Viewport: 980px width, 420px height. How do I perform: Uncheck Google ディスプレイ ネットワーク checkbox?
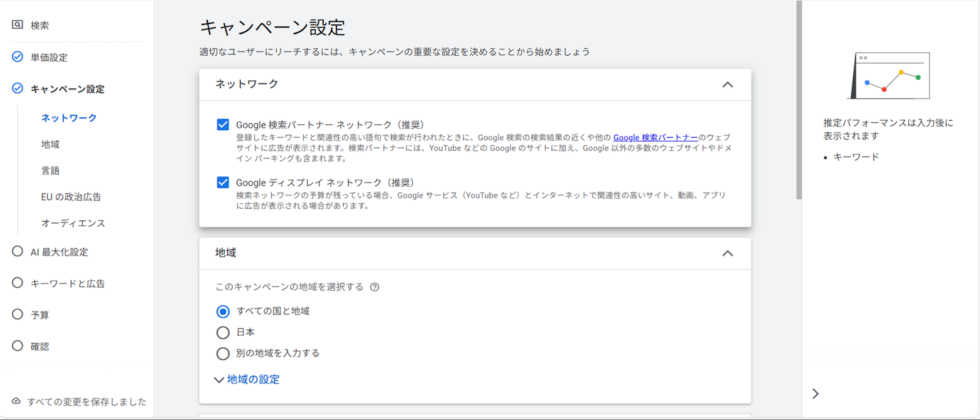tap(223, 182)
